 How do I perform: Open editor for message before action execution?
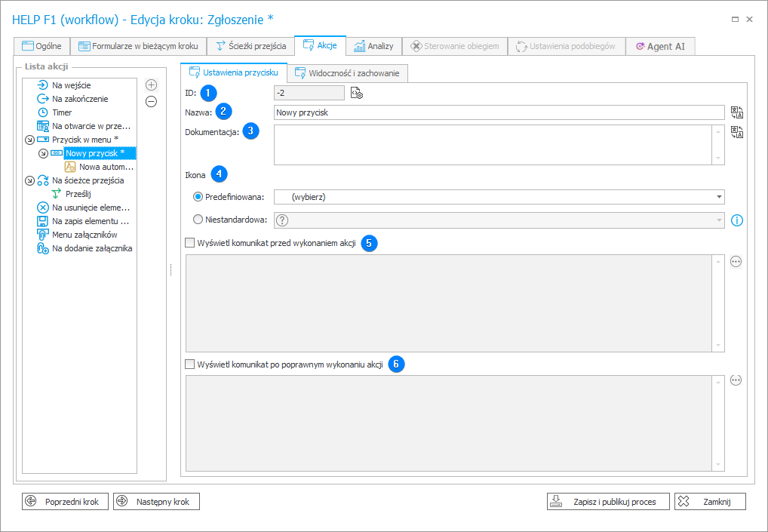point(736,261)
